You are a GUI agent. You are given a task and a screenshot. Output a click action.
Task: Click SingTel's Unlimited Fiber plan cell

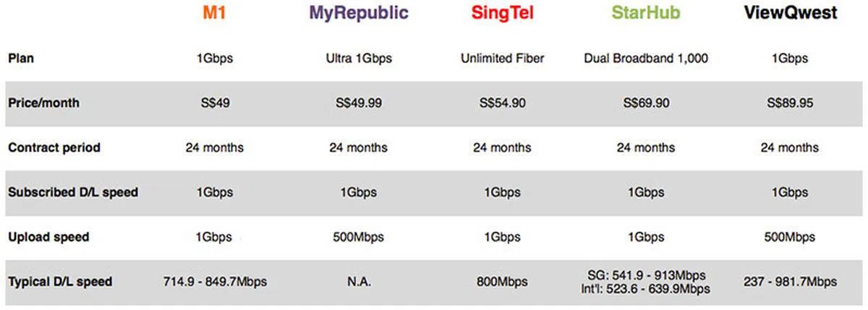click(502, 58)
